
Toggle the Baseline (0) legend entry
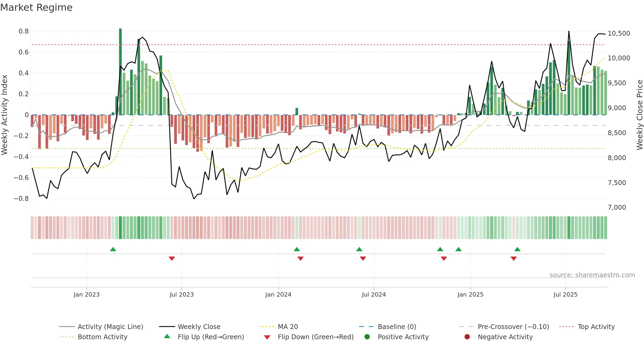click(x=387, y=327)
